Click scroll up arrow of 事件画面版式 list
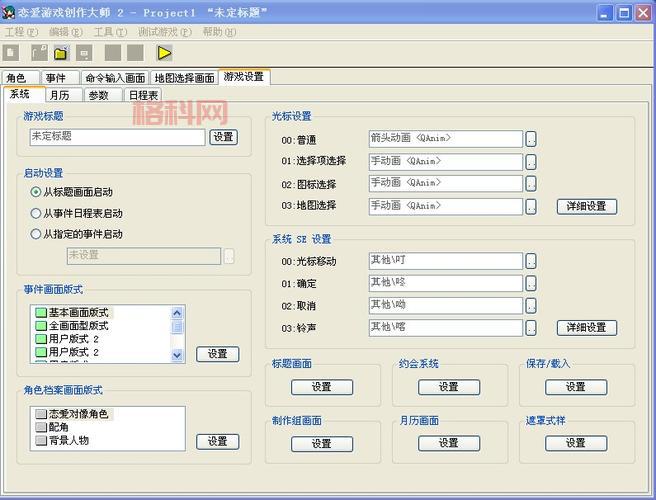 [177, 313]
